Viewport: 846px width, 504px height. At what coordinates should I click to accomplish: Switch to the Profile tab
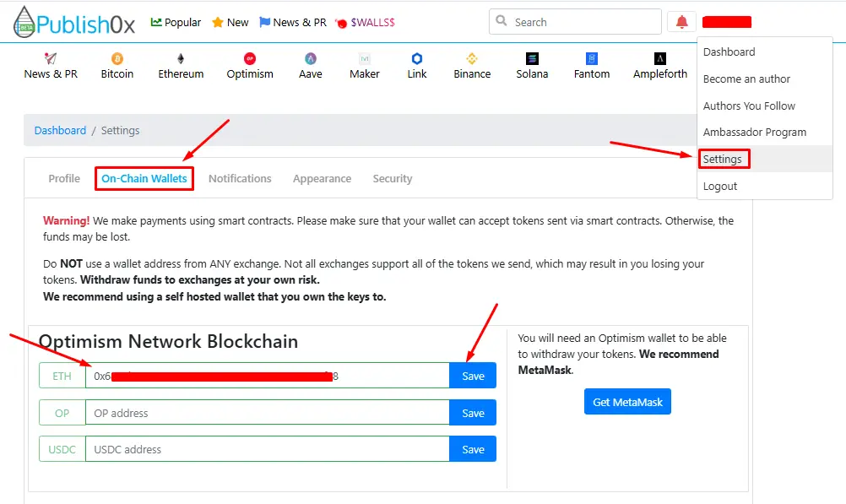click(64, 179)
